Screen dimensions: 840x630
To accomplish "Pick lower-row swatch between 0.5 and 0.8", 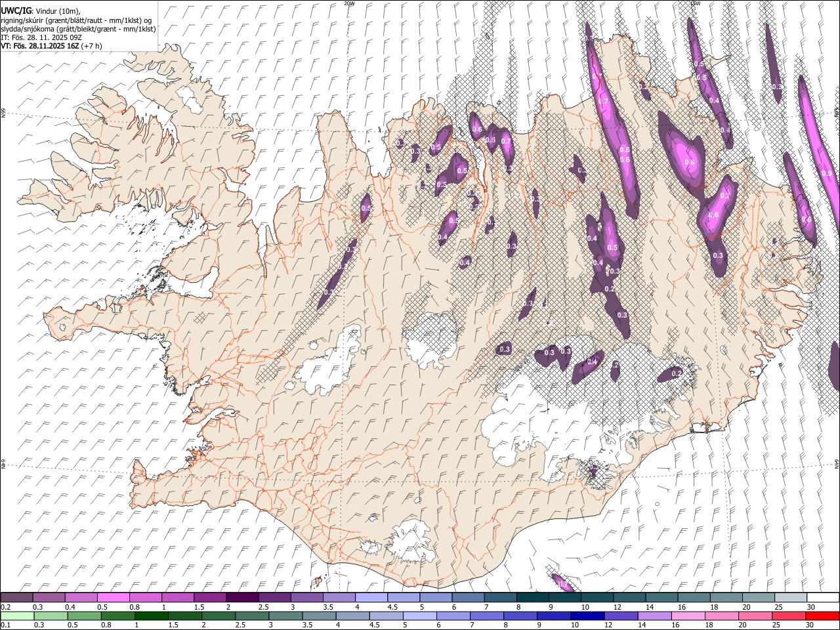I will click(x=84, y=616).
